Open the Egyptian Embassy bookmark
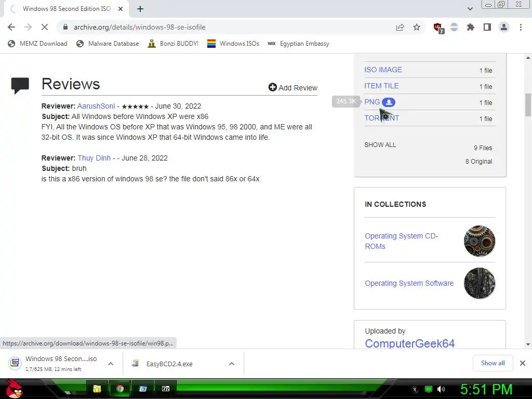This screenshot has height=399, width=532. 298,44
